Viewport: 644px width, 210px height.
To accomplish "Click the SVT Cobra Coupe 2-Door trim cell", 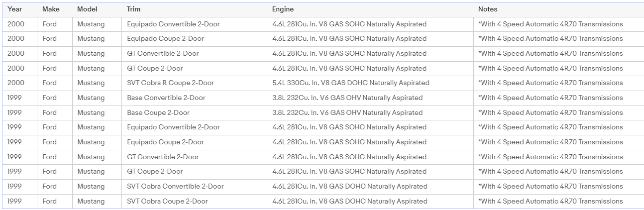I will (167, 202).
